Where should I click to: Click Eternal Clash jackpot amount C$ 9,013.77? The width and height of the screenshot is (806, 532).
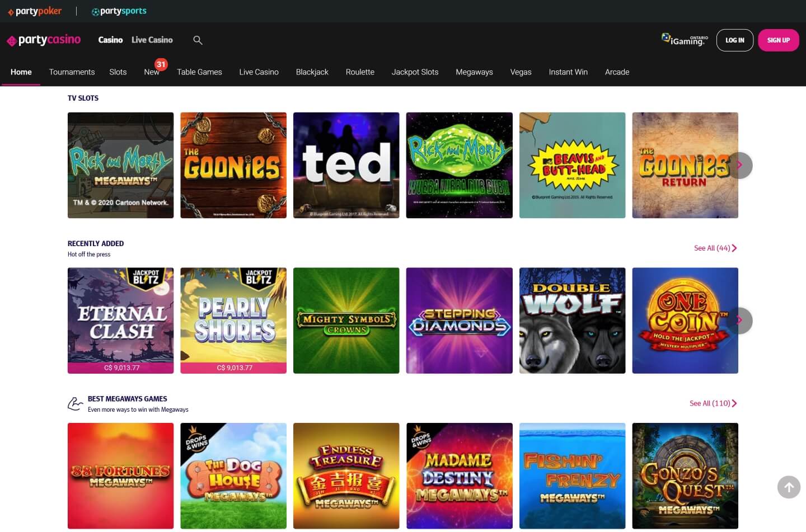point(121,368)
